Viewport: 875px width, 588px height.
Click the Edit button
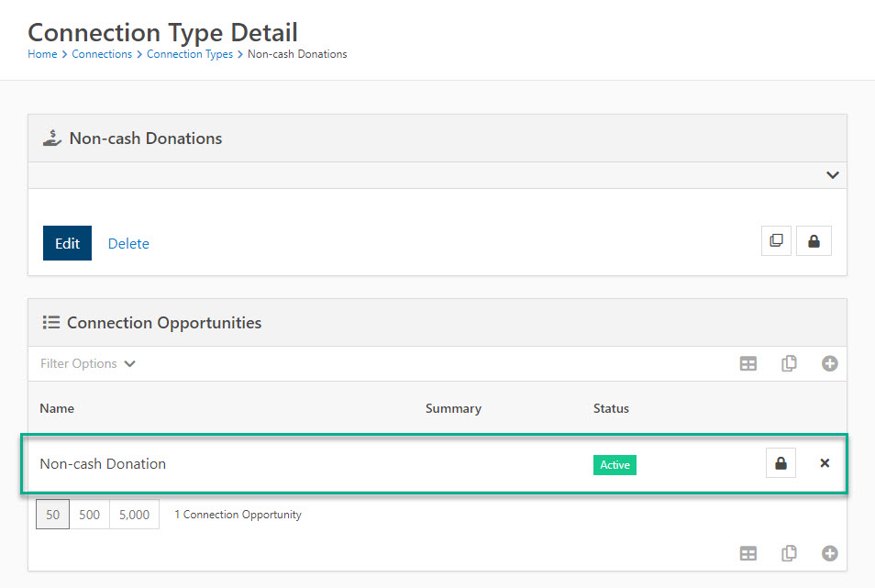pos(68,243)
